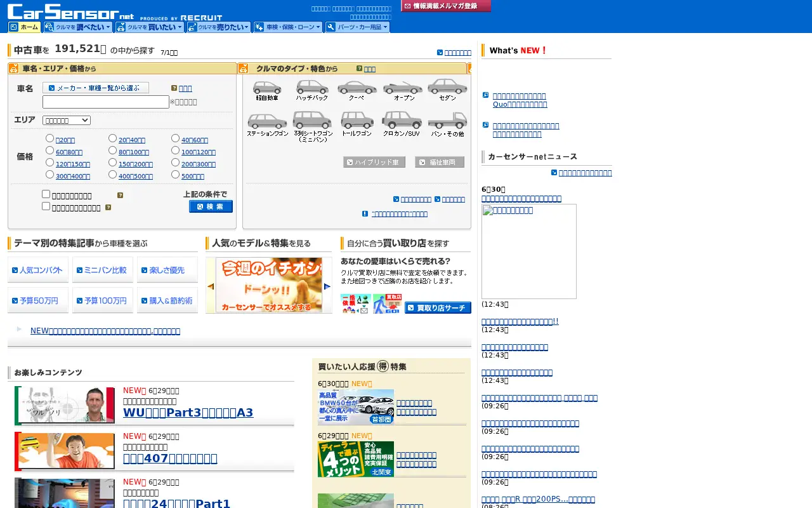Click the blue 検索 search button
Viewport: 812px width, 508px height.
click(211, 206)
